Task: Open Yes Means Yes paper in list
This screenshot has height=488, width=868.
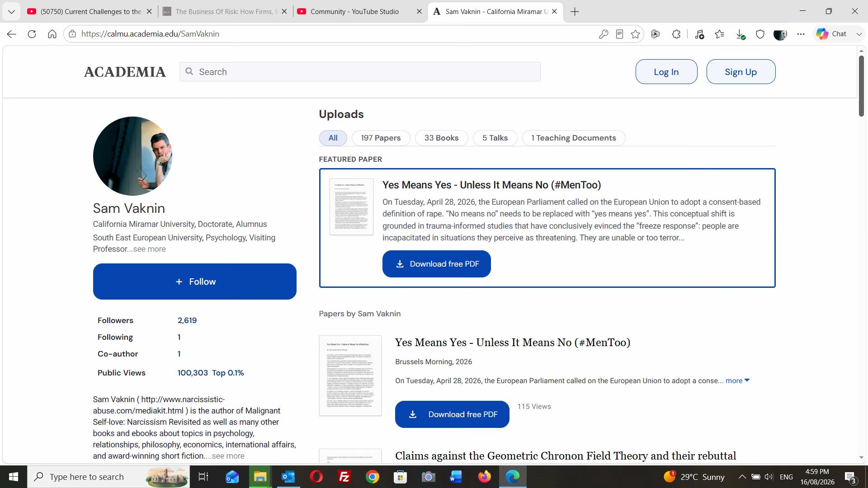Action: [513, 343]
